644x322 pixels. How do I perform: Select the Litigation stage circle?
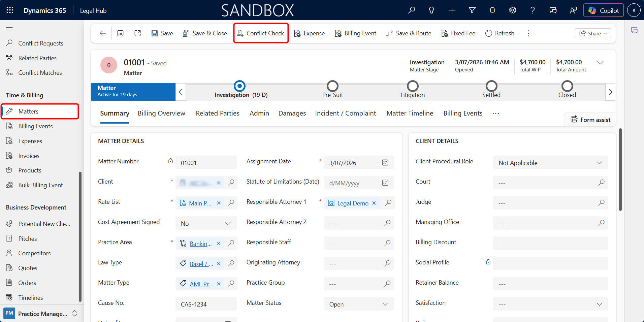click(x=413, y=86)
